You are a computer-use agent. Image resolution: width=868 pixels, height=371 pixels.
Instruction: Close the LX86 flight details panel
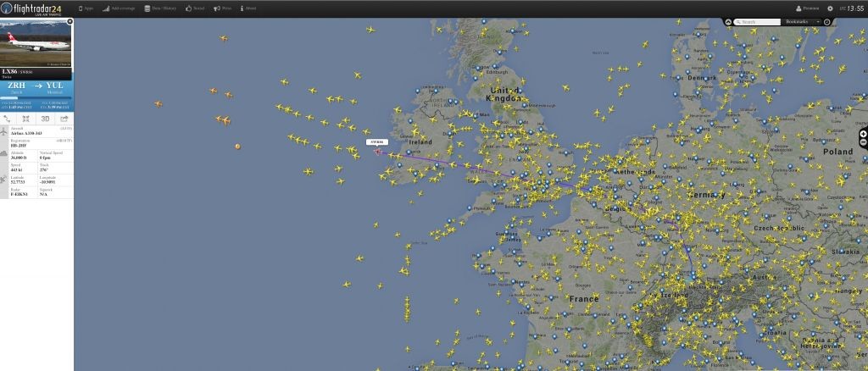click(70, 21)
